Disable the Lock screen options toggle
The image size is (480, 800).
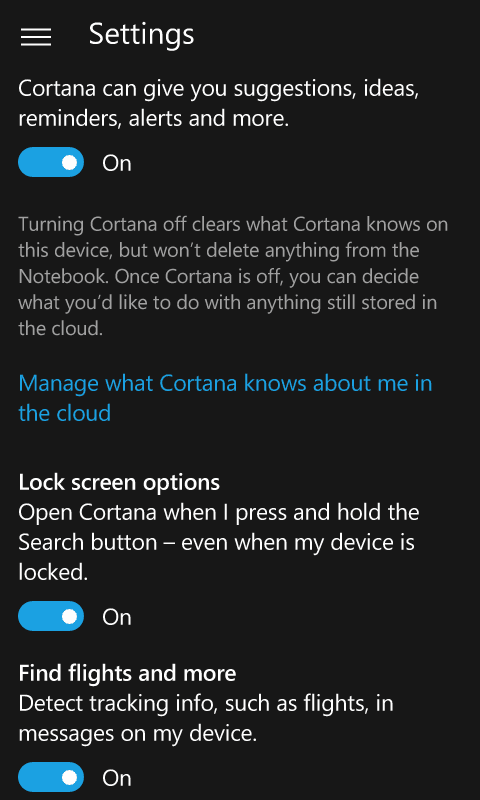(x=51, y=616)
